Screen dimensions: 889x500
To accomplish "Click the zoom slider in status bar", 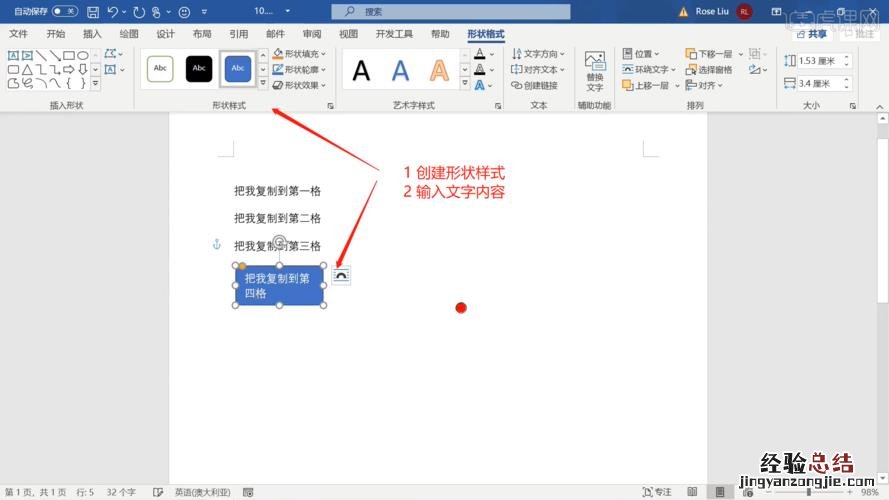I will coord(810,492).
